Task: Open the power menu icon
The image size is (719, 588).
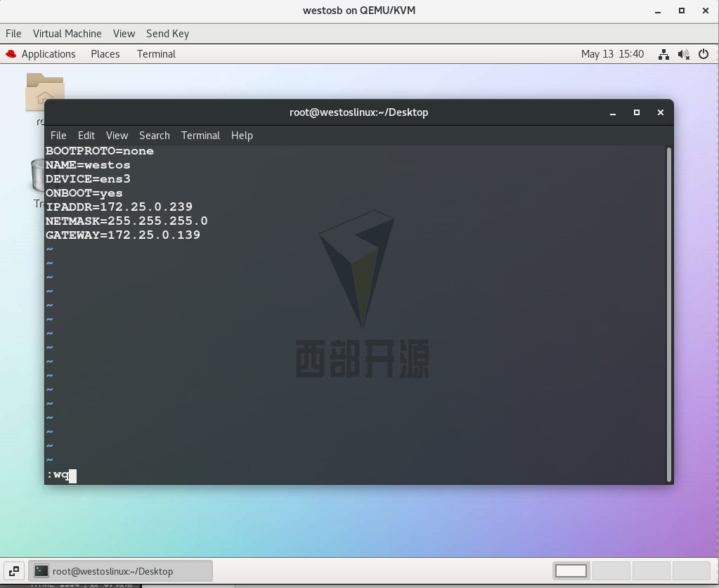Action: [704, 54]
